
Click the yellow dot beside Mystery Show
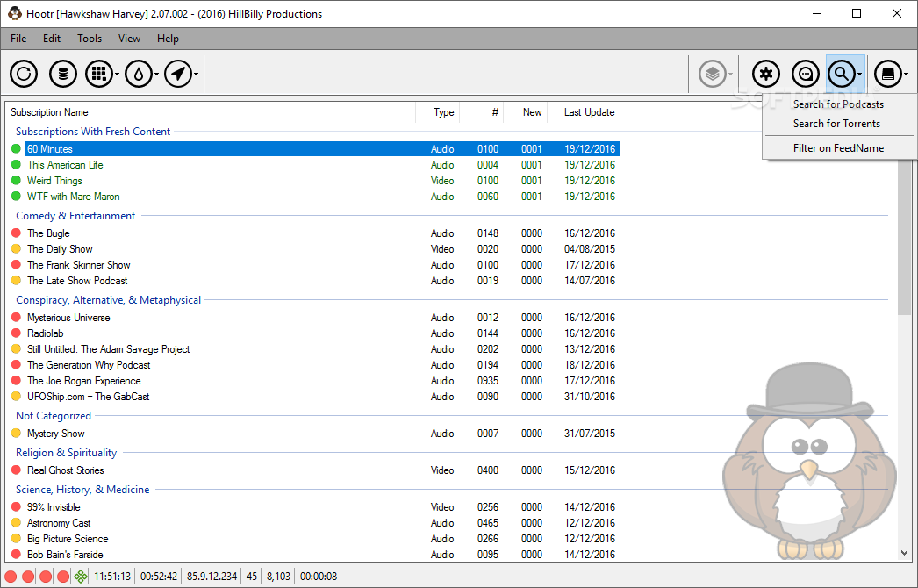pos(17,434)
